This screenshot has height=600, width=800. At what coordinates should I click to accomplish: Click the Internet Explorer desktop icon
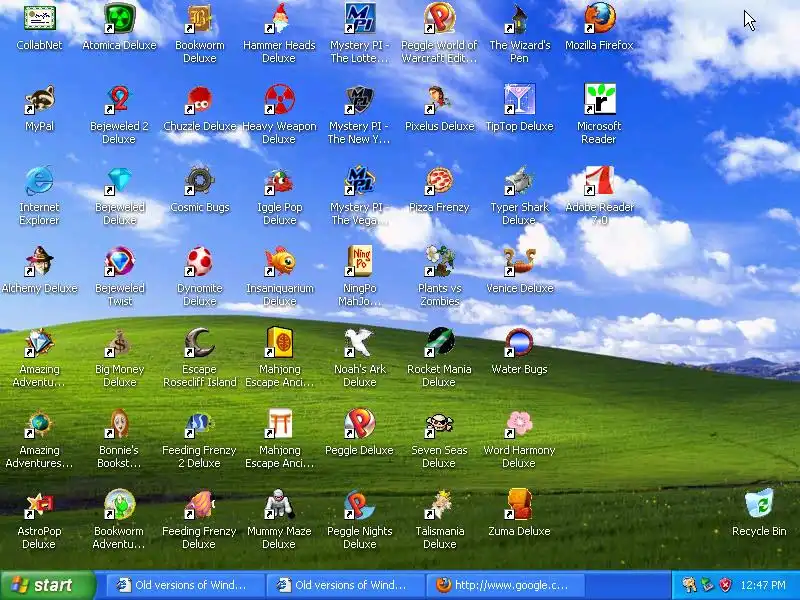(x=39, y=181)
